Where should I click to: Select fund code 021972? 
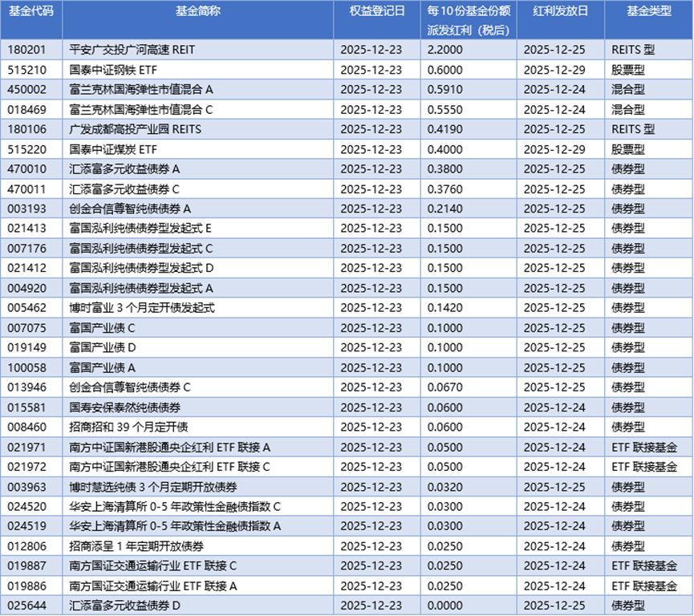point(26,468)
